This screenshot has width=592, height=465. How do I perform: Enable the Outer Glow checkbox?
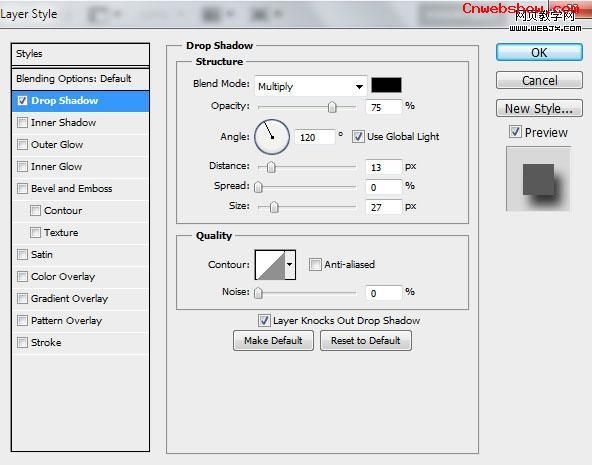click(x=22, y=144)
